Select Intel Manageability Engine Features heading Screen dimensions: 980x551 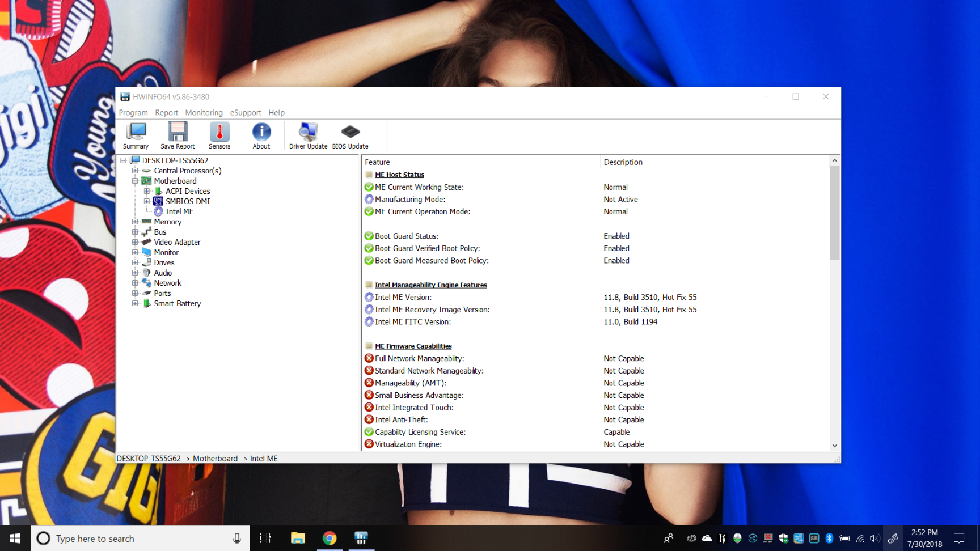tap(431, 285)
